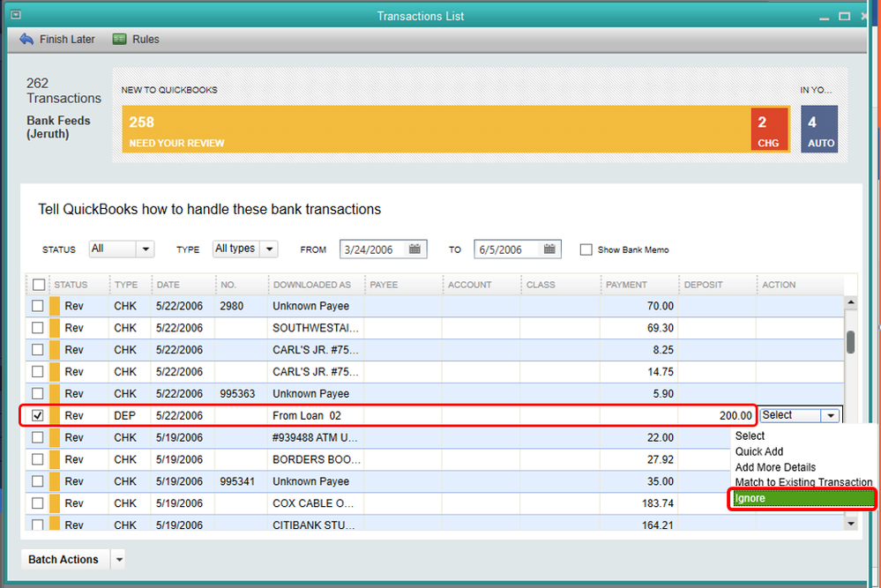Expand the STATUS filter dropdown
Image resolution: width=881 pixels, height=588 pixels.
(146, 249)
